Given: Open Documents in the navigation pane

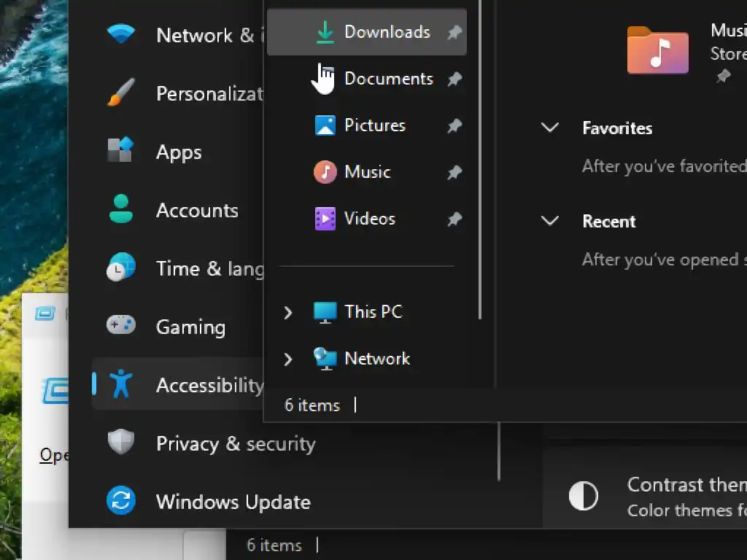Looking at the screenshot, I should pos(388,79).
